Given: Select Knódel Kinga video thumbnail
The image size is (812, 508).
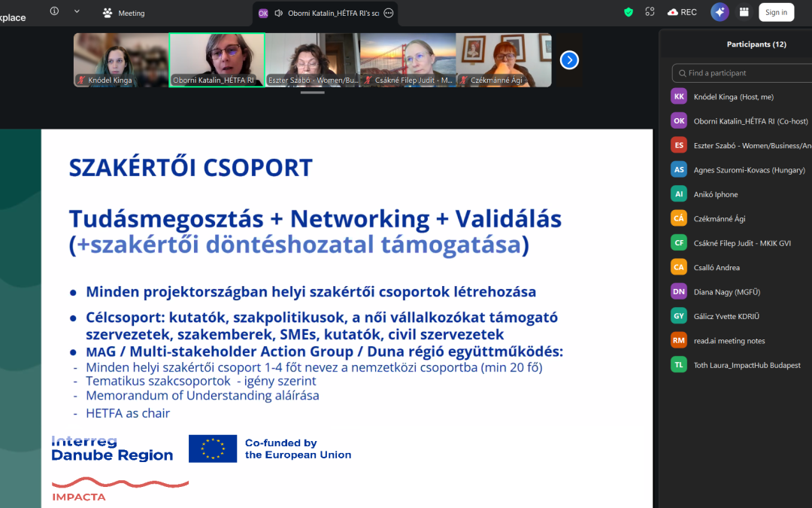Looking at the screenshot, I should (x=120, y=59).
